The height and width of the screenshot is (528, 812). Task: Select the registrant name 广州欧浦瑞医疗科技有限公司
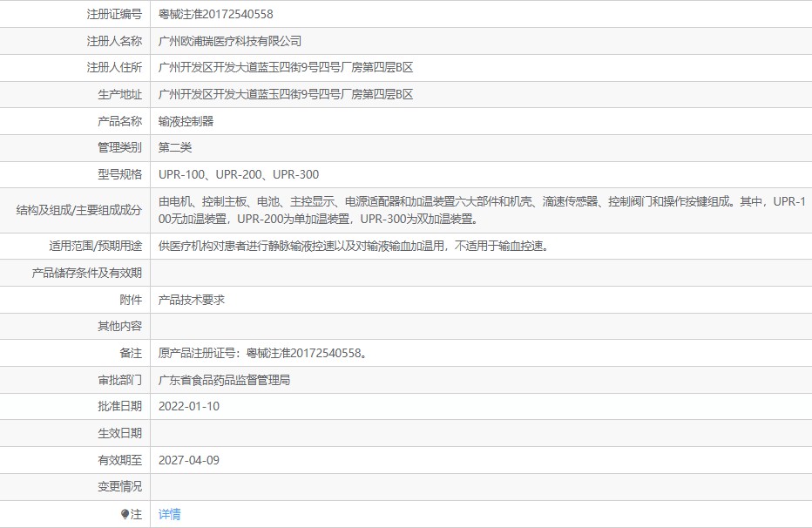230,41
